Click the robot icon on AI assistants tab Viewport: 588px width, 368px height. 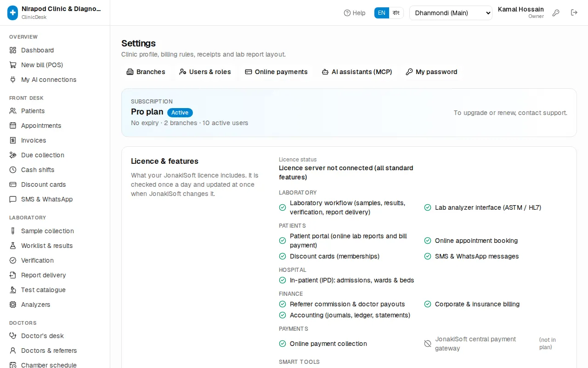pyautogui.click(x=325, y=72)
